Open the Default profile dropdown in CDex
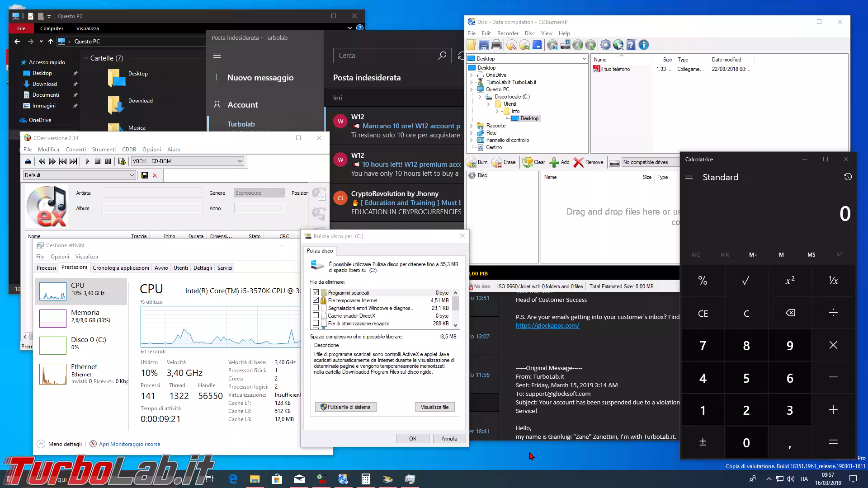This screenshot has height=488, width=868. pyautogui.click(x=132, y=175)
